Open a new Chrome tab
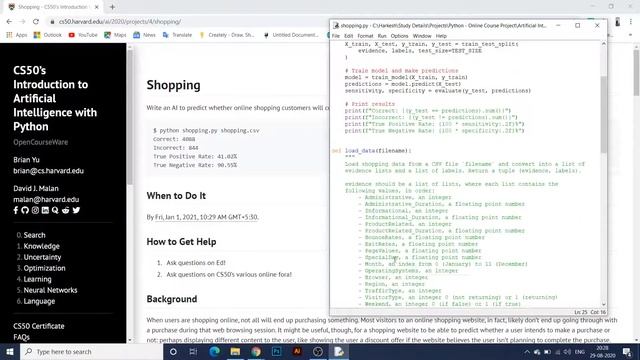The image size is (640, 360). tap(112, 7)
